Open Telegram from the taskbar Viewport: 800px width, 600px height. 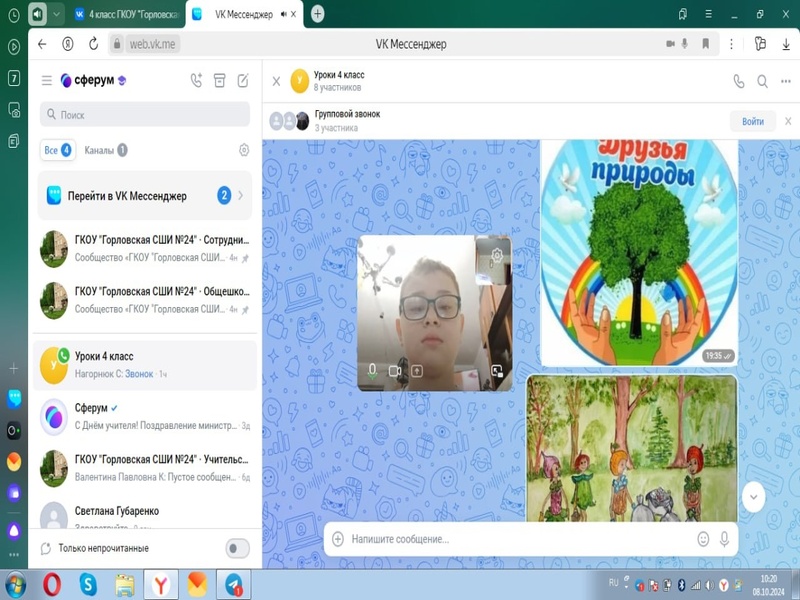tap(233, 585)
